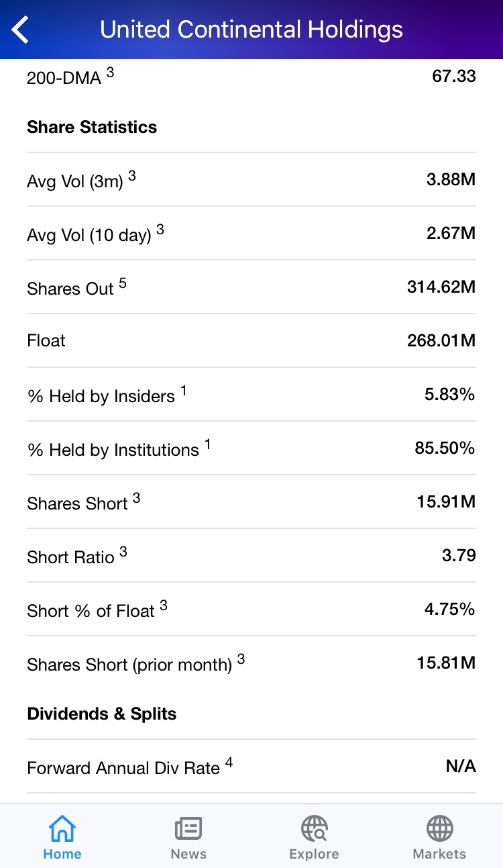503x868 pixels.
Task: Tap the back arrow icon
Action: click(x=21, y=30)
